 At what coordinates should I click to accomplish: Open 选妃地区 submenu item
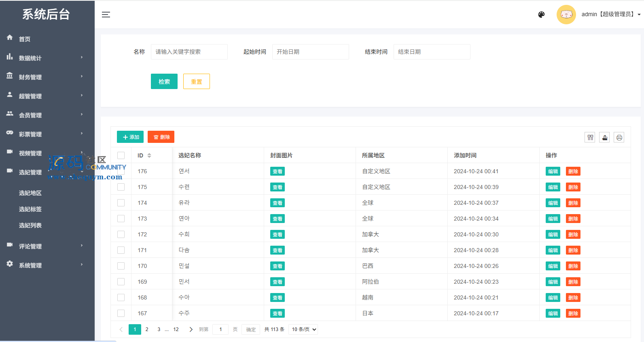click(30, 193)
